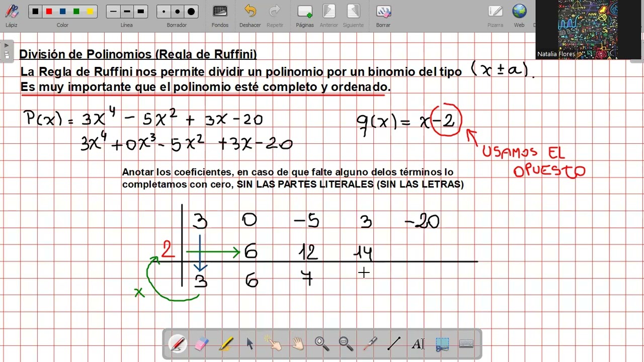This screenshot has height=362, width=644.
Task: Select the hand pan tool
Action: point(298,344)
